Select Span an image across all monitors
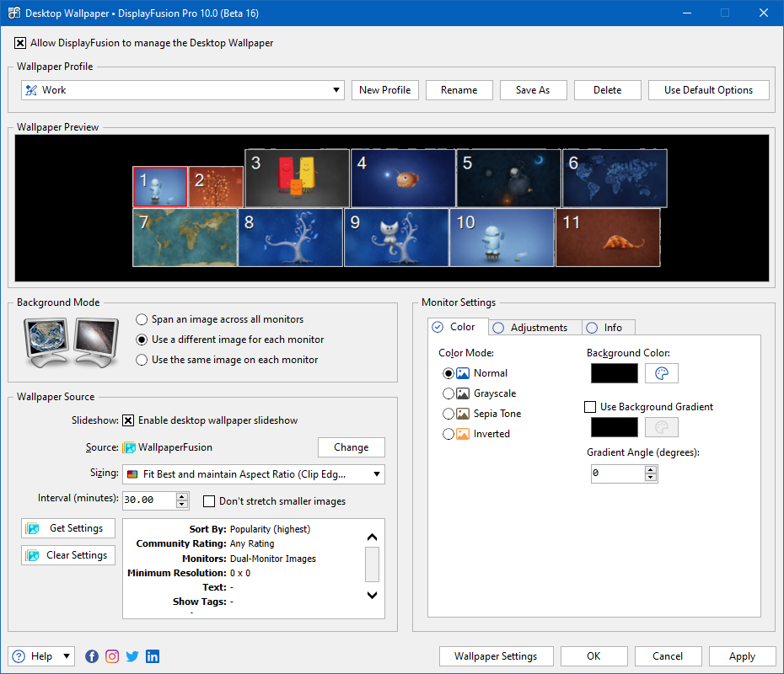The height and width of the screenshot is (674, 784). [x=142, y=319]
